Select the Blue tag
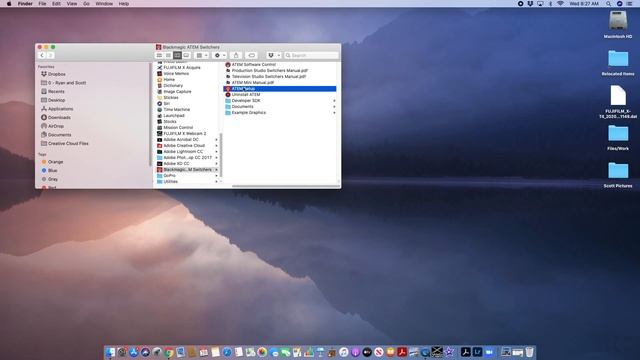The width and height of the screenshot is (640, 360). pos(49,171)
